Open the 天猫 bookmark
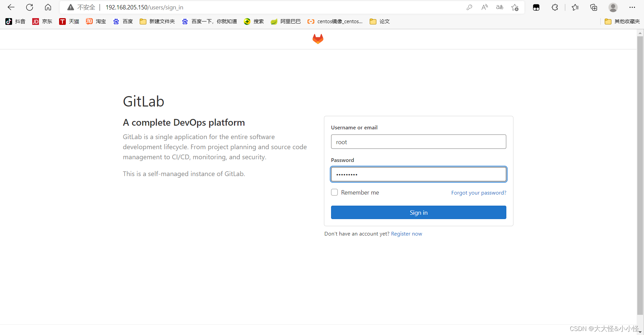 69,22
